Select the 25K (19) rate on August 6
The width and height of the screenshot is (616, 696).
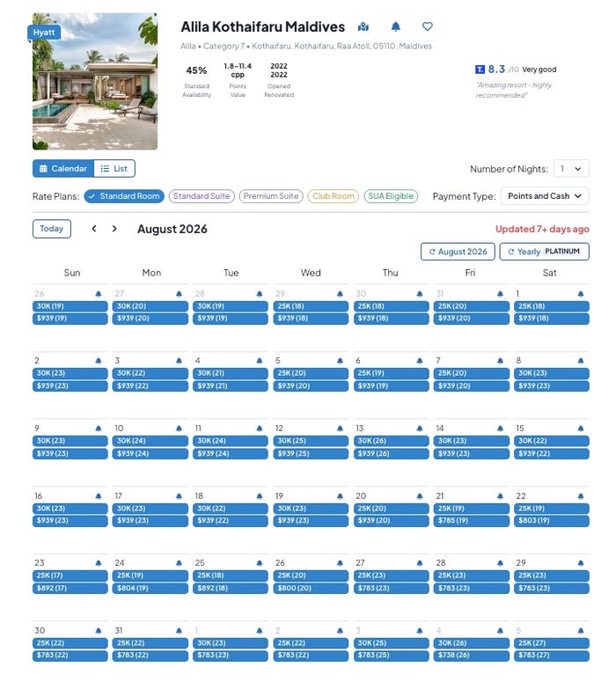pyautogui.click(x=391, y=373)
